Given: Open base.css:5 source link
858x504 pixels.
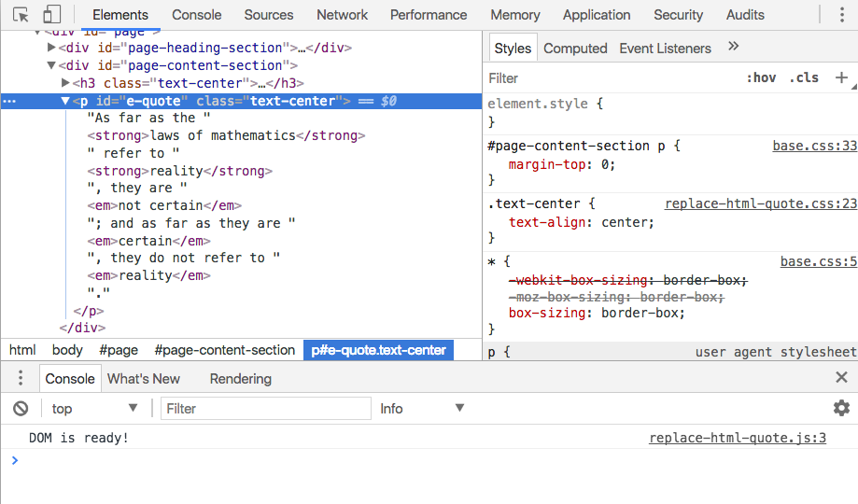Looking at the screenshot, I should 818,261.
